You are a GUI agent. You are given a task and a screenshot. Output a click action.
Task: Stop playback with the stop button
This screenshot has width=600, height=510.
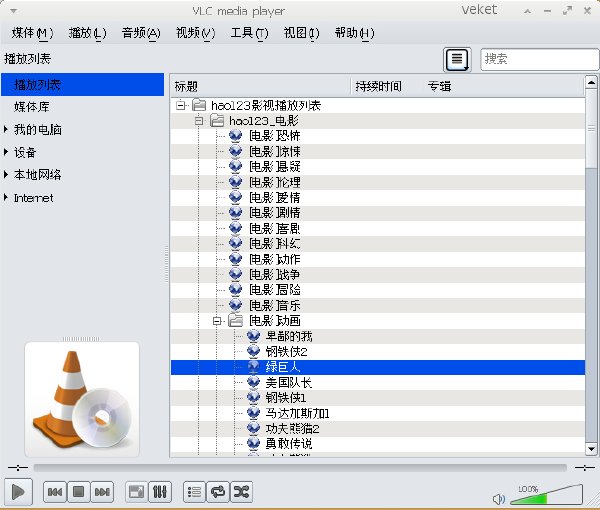point(78,492)
